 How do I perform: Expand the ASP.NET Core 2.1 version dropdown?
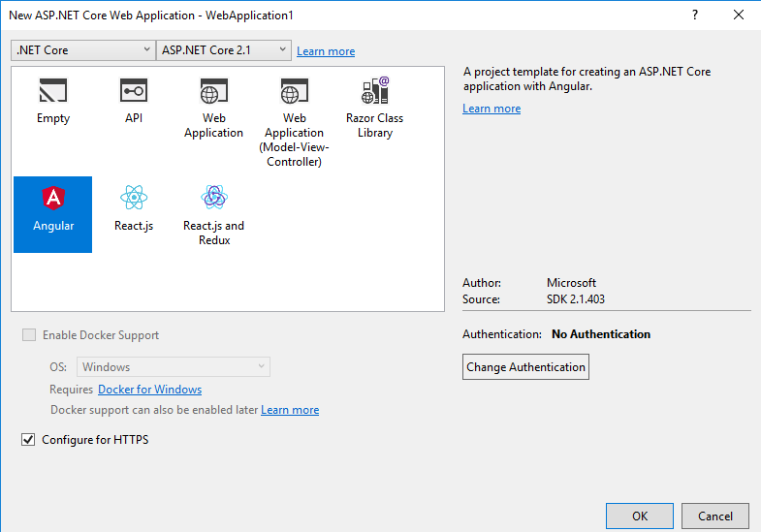click(224, 50)
